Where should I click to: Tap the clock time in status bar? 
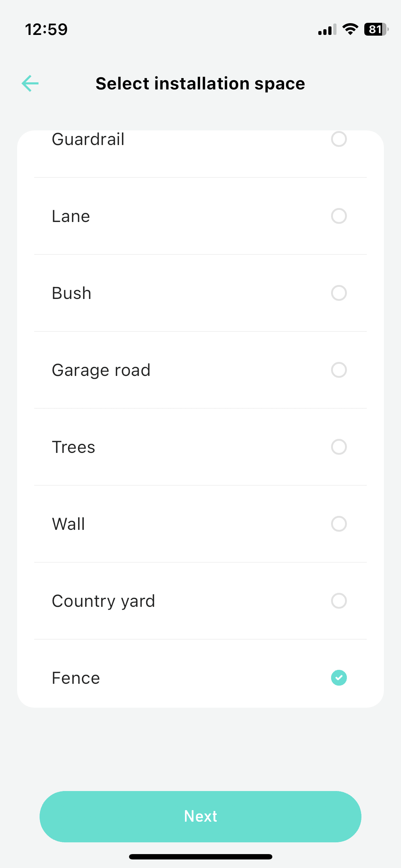click(46, 29)
